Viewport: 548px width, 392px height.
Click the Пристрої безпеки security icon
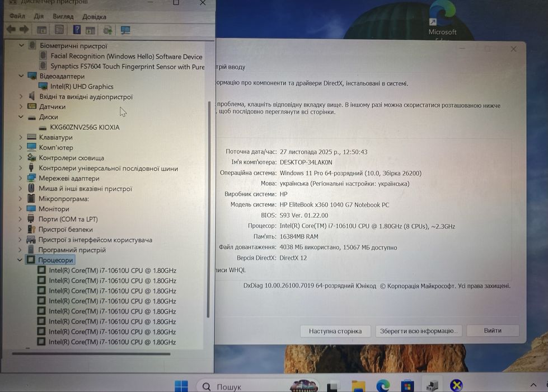tap(31, 229)
